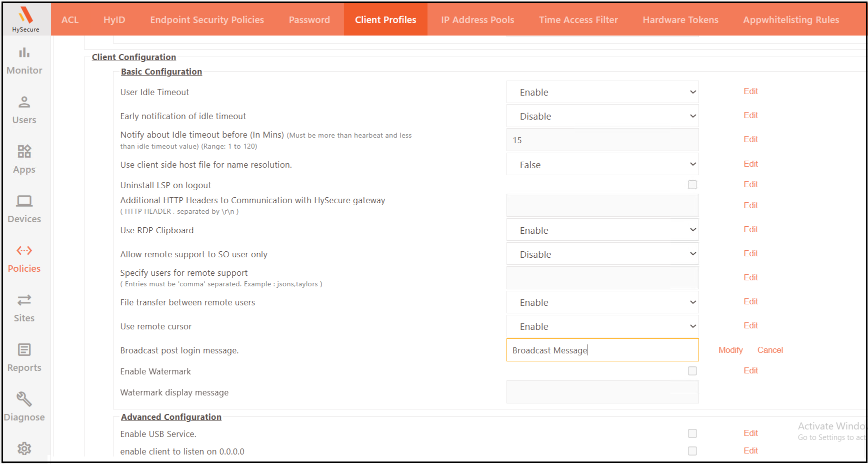Click the Basic Configuration heading

(x=161, y=72)
